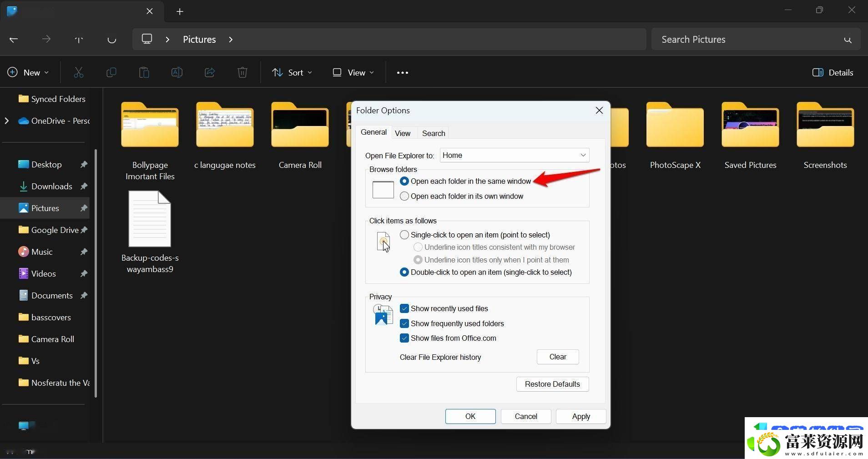Switch to the Search tab in Folder Options
This screenshot has height=459, width=868.
[434, 133]
